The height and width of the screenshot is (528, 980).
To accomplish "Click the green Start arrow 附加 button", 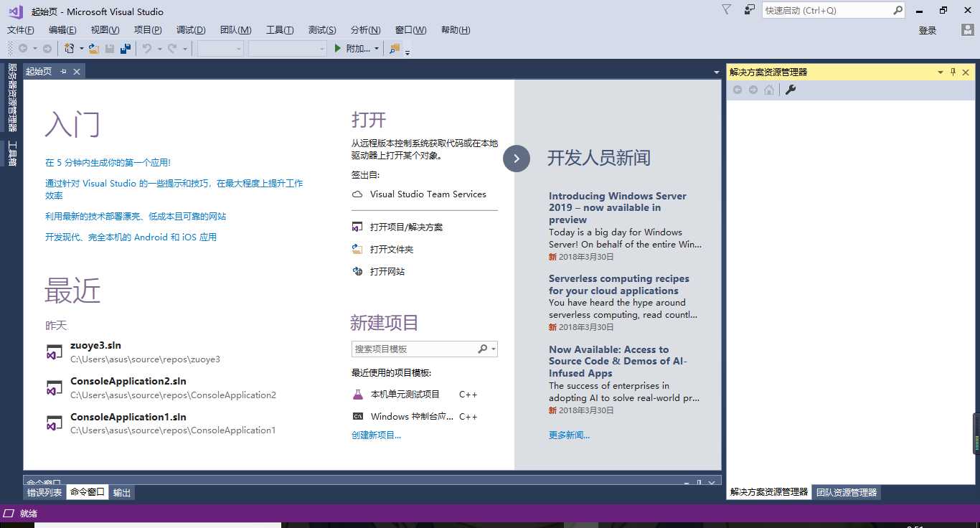I will 353,48.
